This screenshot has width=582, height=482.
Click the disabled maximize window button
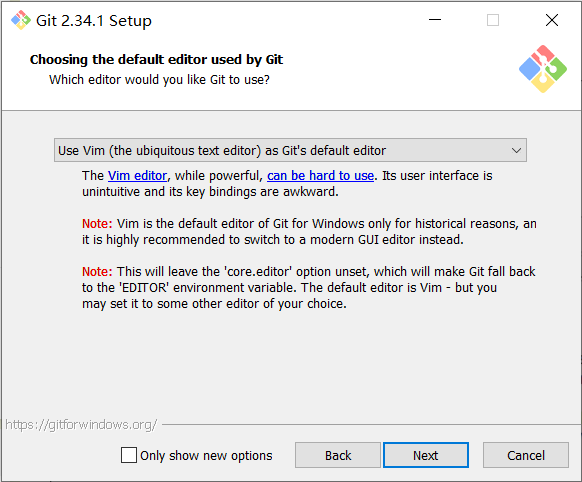pyautogui.click(x=493, y=20)
